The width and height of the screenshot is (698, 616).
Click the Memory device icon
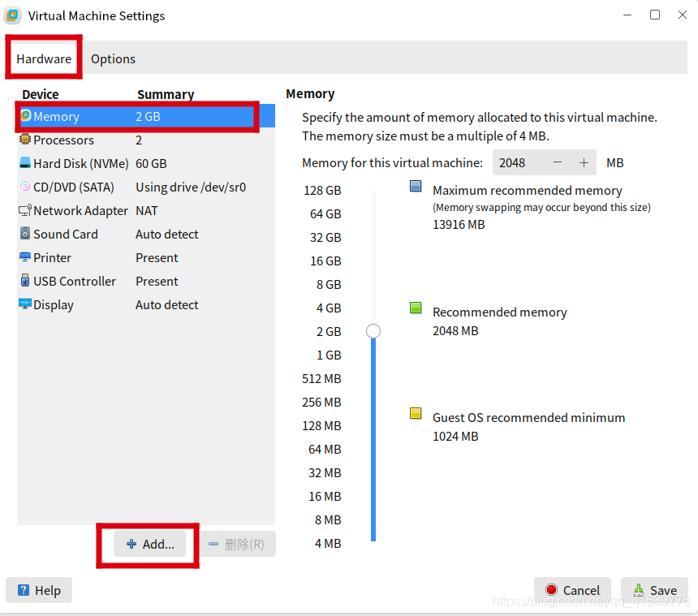tap(26, 116)
